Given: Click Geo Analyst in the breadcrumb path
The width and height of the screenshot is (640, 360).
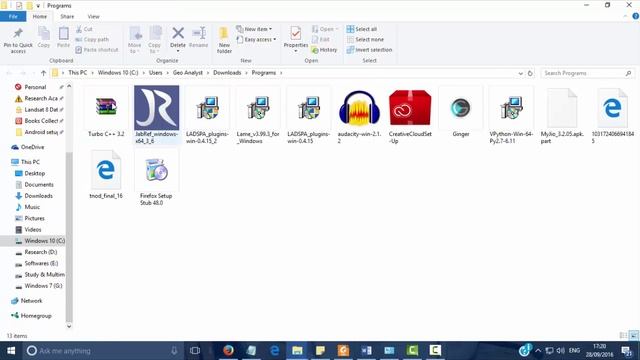Looking at the screenshot, I should pos(188,73).
